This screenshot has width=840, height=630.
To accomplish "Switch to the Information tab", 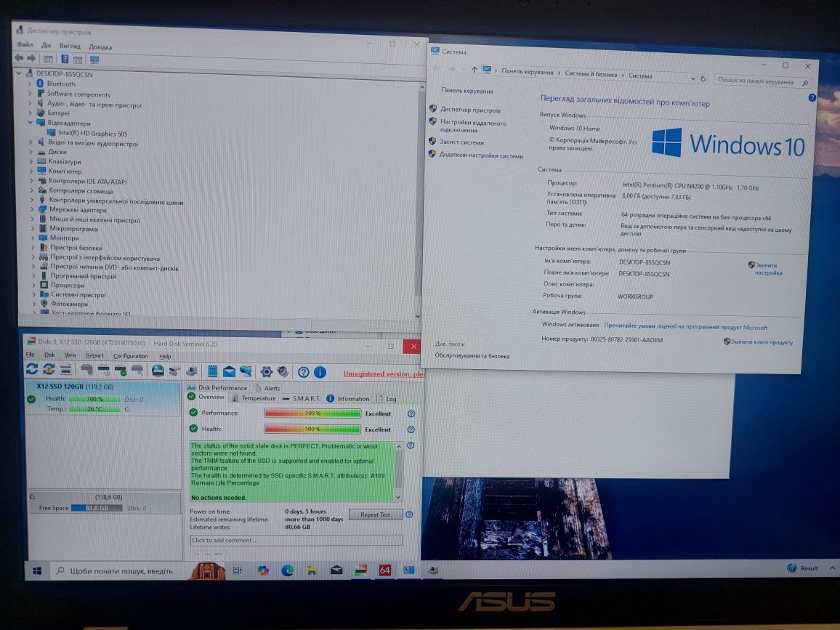I will 347,399.
